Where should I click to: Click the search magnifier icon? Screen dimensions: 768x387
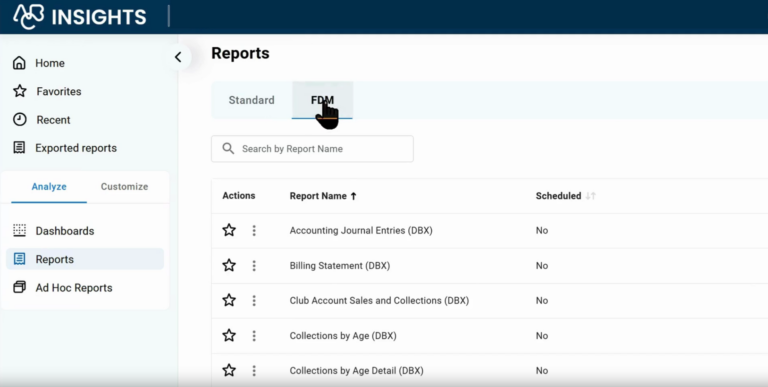[x=228, y=148]
